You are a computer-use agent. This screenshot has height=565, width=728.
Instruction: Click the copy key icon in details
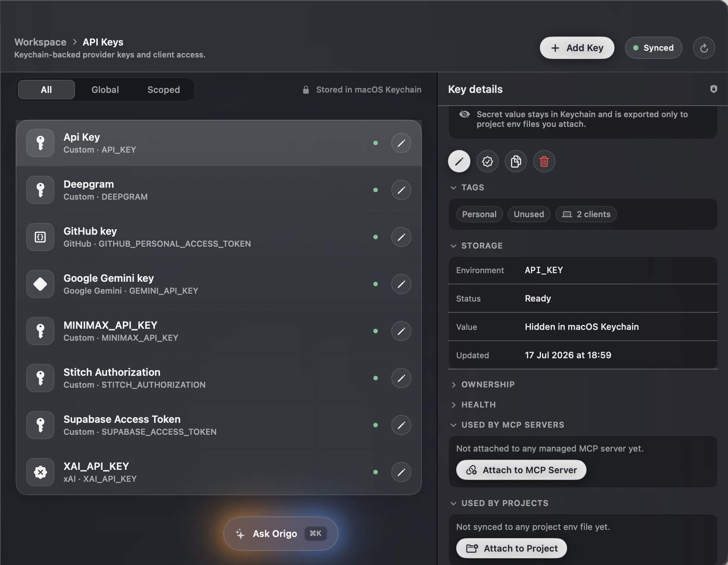tap(516, 161)
